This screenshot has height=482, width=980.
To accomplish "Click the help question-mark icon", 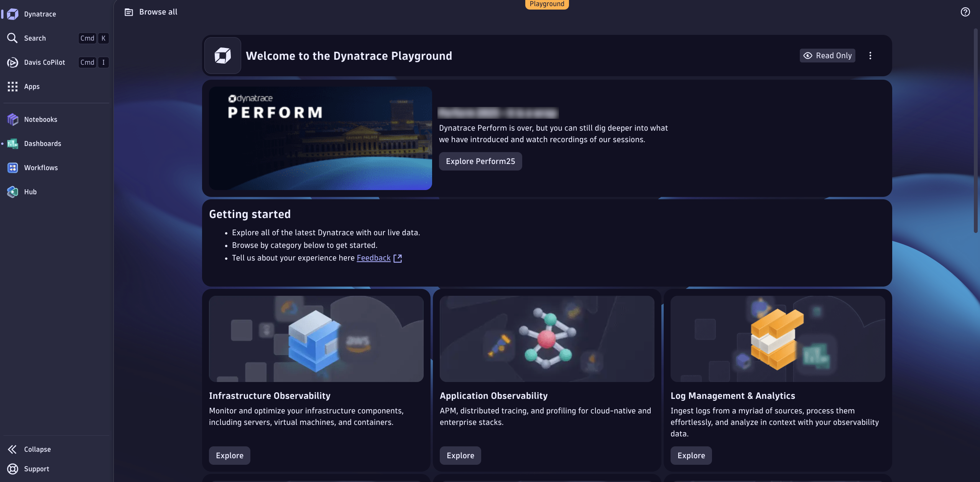I will click(965, 12).
